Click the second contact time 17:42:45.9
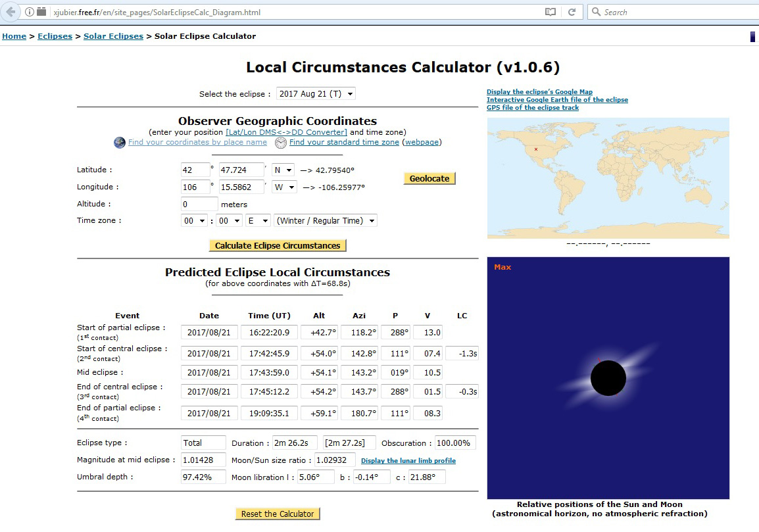759x532 pixels. coord(269,353)
